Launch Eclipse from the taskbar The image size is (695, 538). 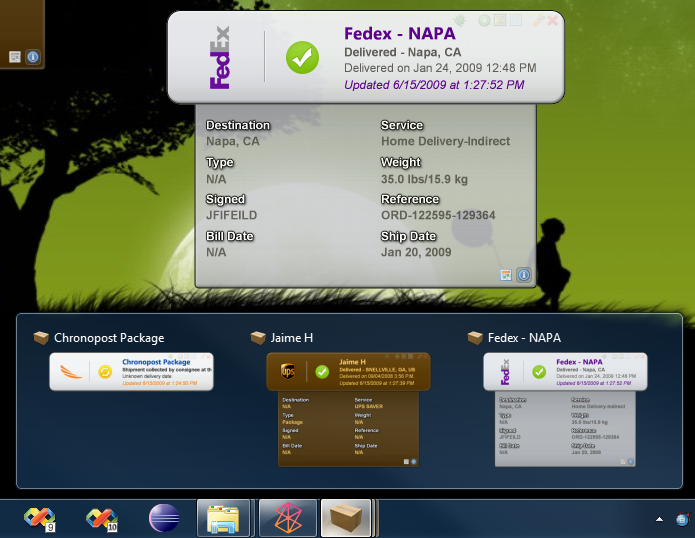pos(164,518)
